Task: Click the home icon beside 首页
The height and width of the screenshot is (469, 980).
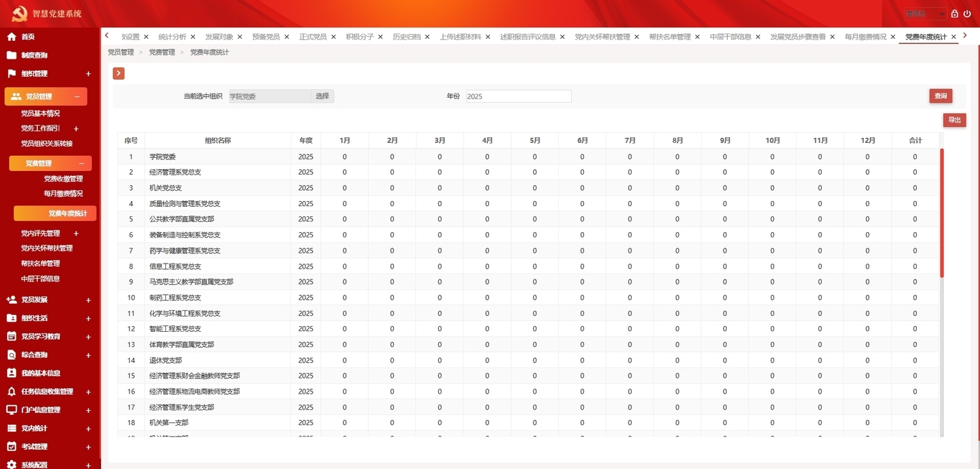Action: (11, 37)
